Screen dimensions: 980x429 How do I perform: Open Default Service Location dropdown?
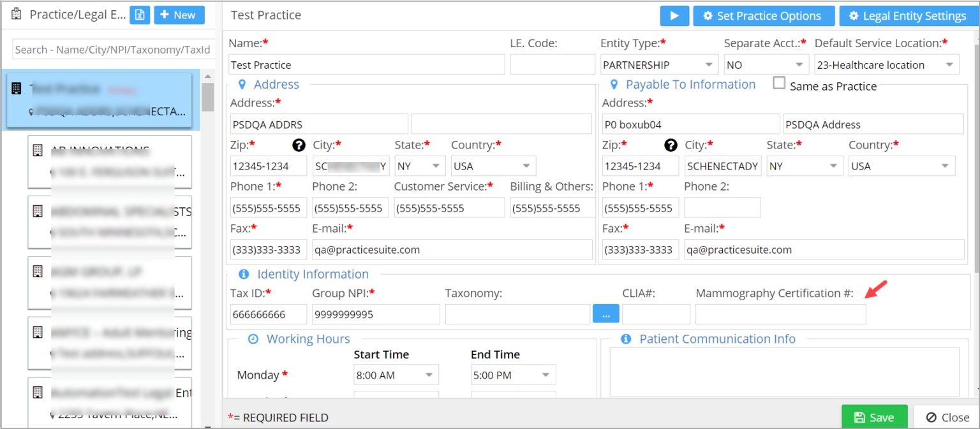tap(886, 65)
